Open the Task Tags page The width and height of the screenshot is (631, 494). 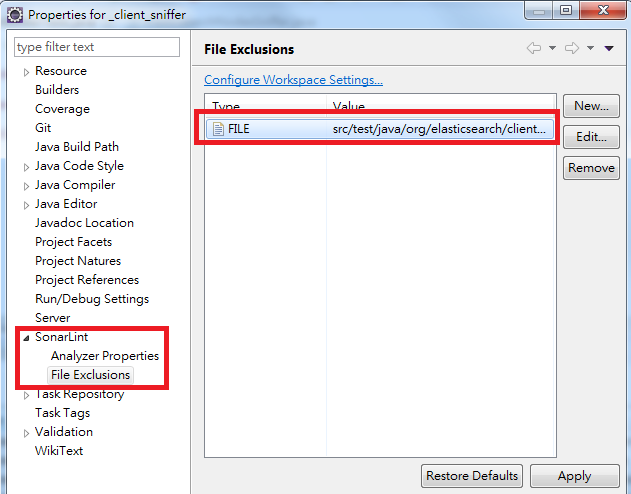pyautogui.click(x=62, y=413)
